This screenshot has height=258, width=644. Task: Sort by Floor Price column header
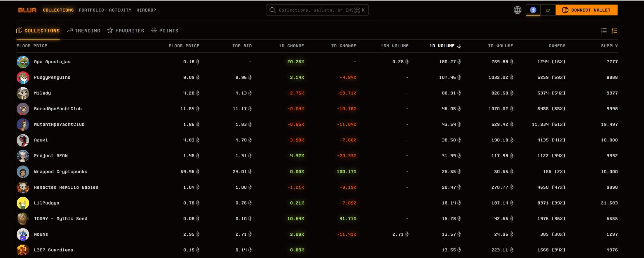[x=184, y=46]
